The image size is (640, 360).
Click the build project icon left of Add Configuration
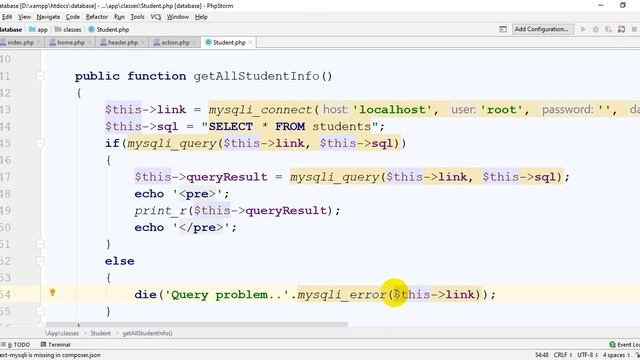tap(503, 29)
